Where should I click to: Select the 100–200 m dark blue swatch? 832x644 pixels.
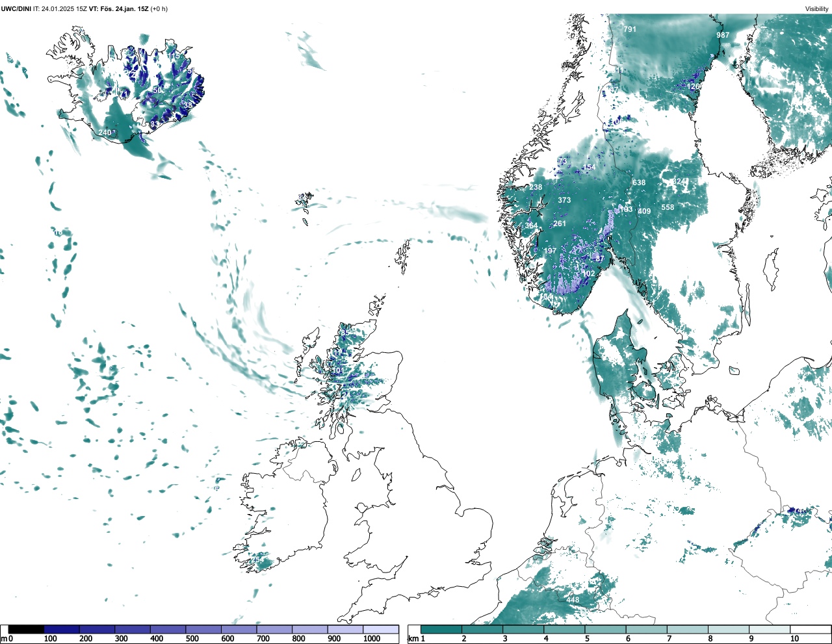click(x=62, y=629)
